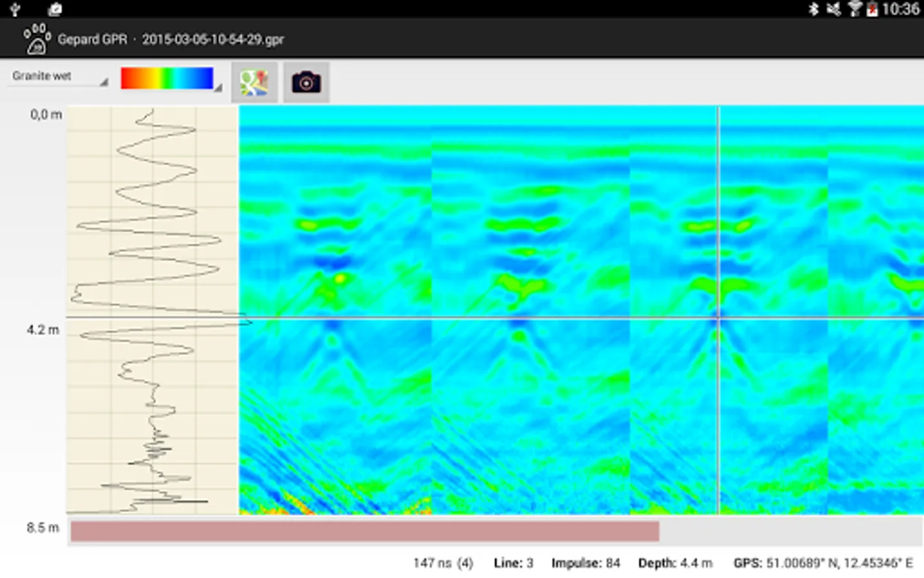The image size is (924, 578).
Task: Tap the GPS coordinates readout
Action: [x=823, y=563]
